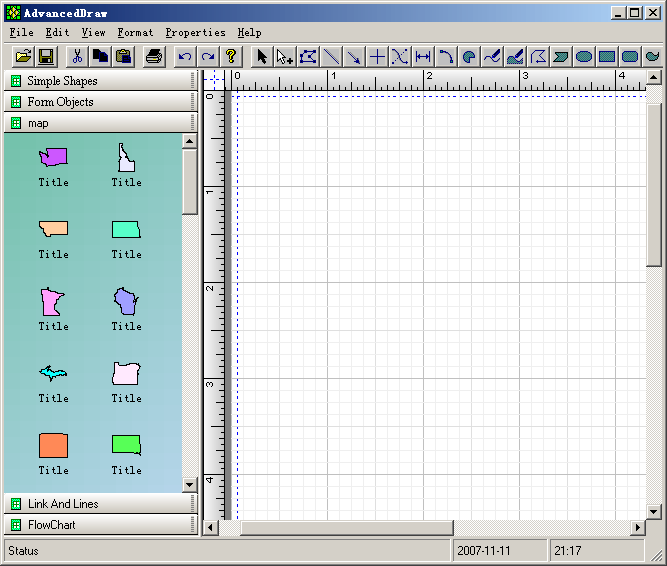Image resolution: width=667 pixels, height=566 pixels.
Task: Click the map panel scroll up arrow
Action: click(x=189, y=141)
